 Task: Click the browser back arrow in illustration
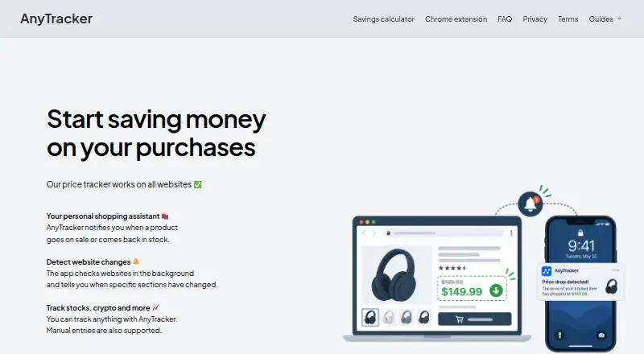364,233
